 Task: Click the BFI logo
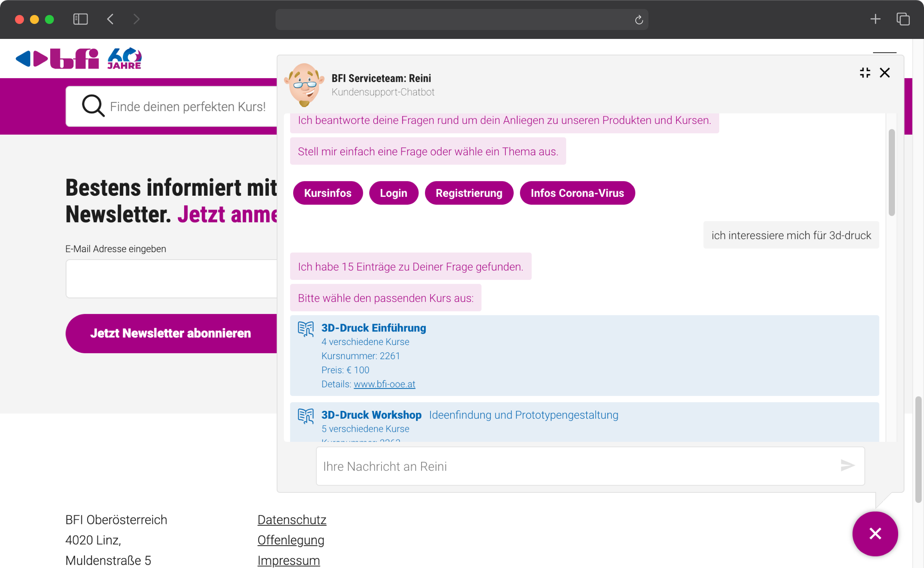[x=57, y=59]
